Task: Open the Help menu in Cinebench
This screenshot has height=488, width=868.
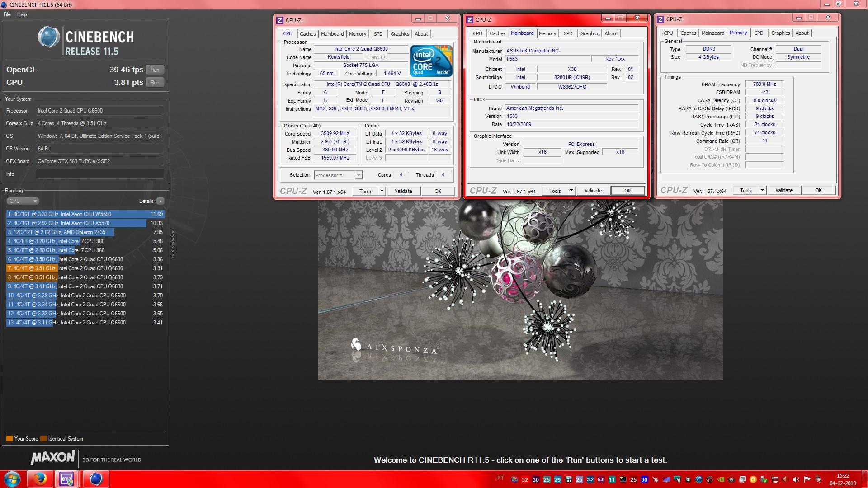Action: [x=22, y=14]
